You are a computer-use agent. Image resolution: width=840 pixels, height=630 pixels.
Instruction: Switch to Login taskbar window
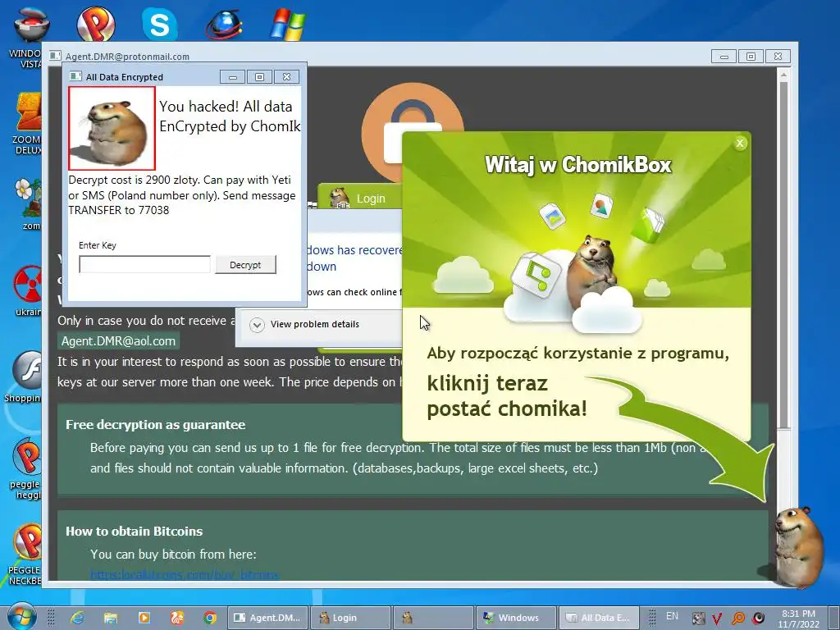(x=350, y=618)
